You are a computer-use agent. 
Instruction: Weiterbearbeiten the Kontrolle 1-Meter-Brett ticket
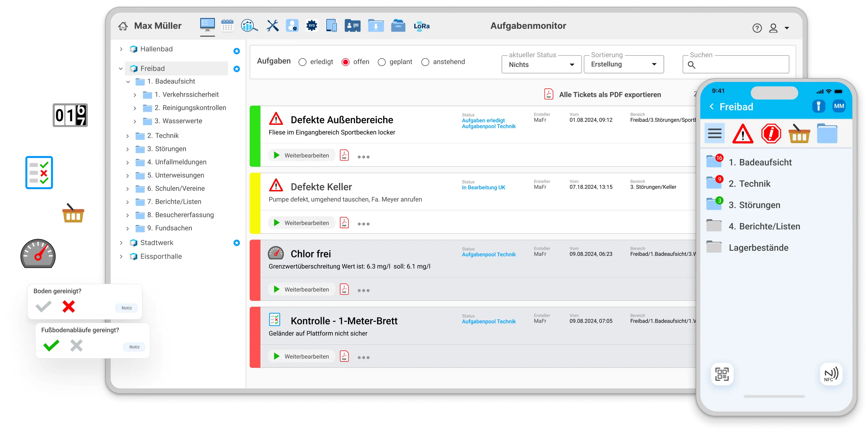pyautogui.click(x=301, y=357)
